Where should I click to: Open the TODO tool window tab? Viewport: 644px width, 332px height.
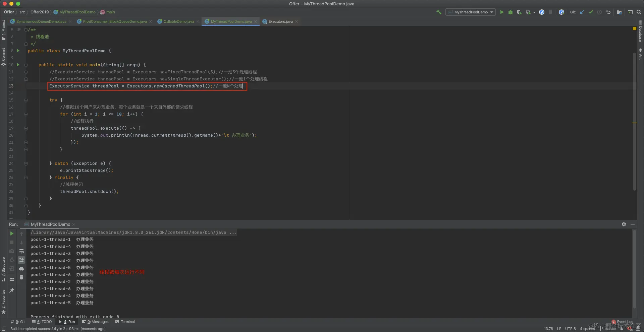(x=42, y=322)
